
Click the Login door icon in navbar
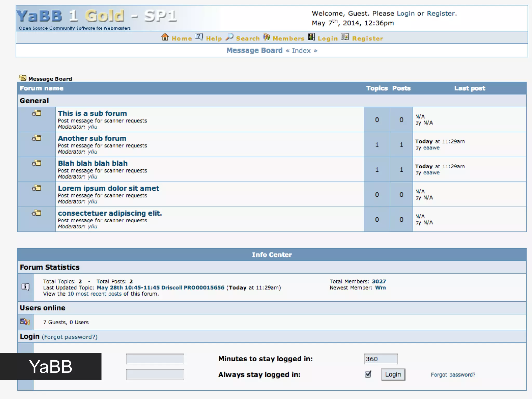pyautogui.click(x=311, y=37)
